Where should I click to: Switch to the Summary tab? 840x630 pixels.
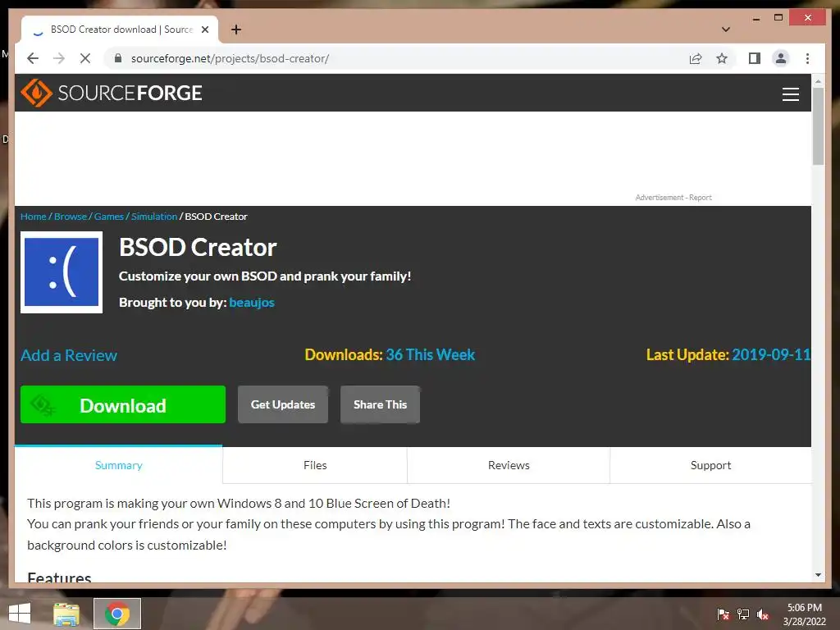point(118,465)
